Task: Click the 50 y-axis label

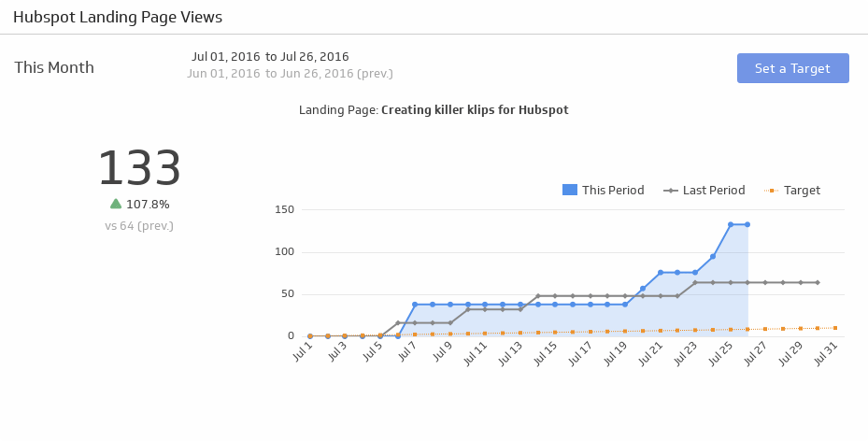Action: pos(288,294)
